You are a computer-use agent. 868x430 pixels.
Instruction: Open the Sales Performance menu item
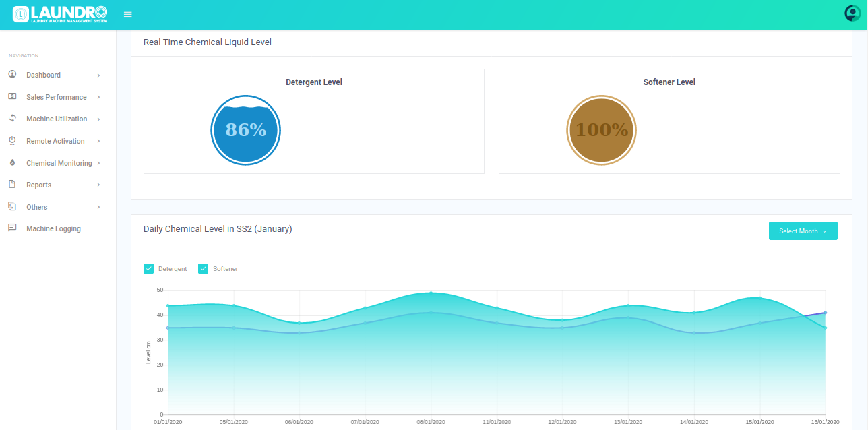pyautogui.click(x=57, y=97)
